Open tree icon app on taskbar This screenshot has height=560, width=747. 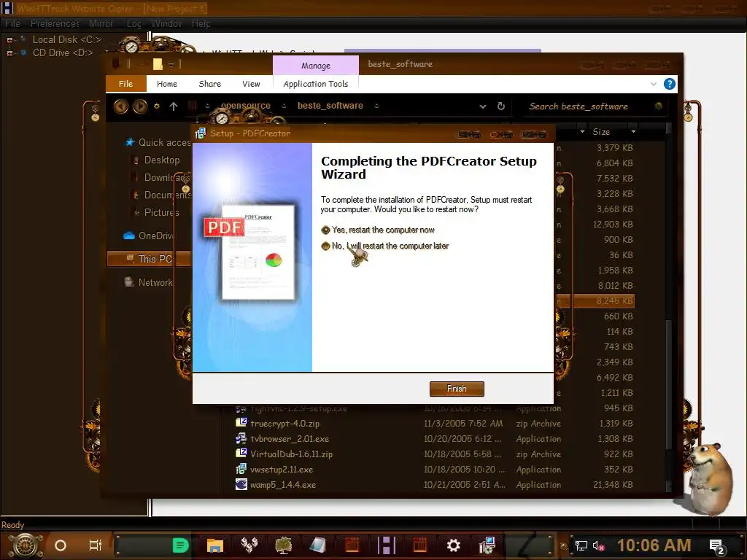(284, 545)
